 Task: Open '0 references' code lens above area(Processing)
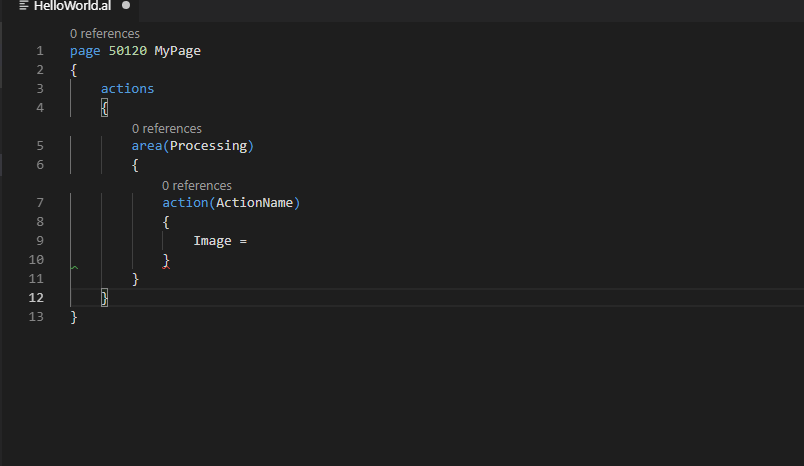pos(167,129)
